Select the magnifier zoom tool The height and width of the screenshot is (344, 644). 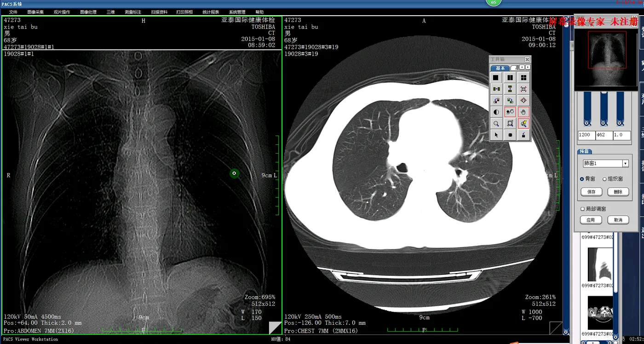496,123
